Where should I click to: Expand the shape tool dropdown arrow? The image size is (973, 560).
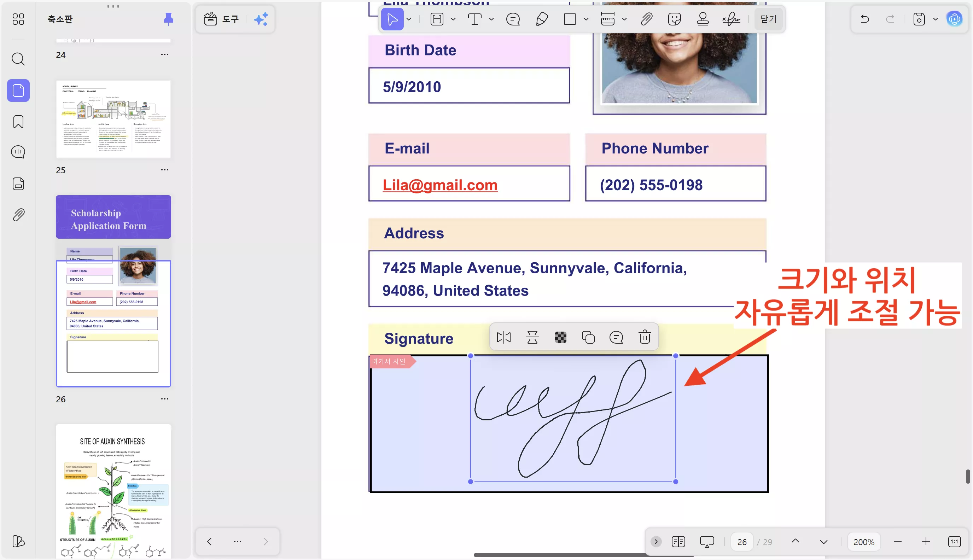coord(586,19)
